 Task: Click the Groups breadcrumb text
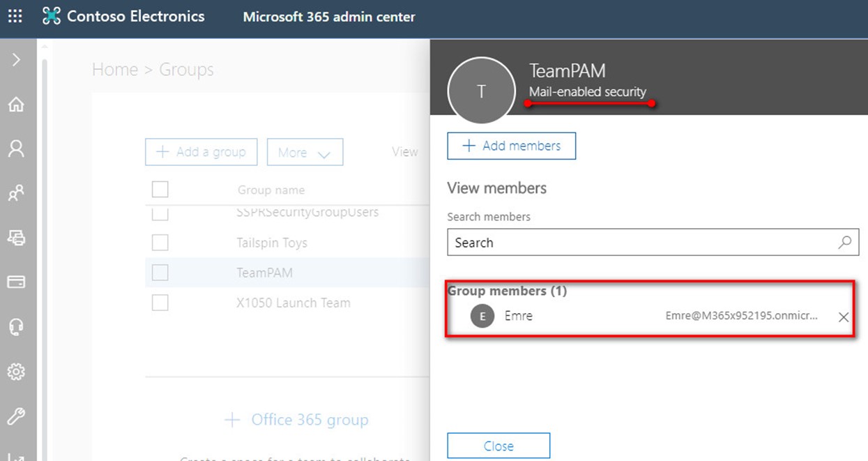(x=186, y=70)
